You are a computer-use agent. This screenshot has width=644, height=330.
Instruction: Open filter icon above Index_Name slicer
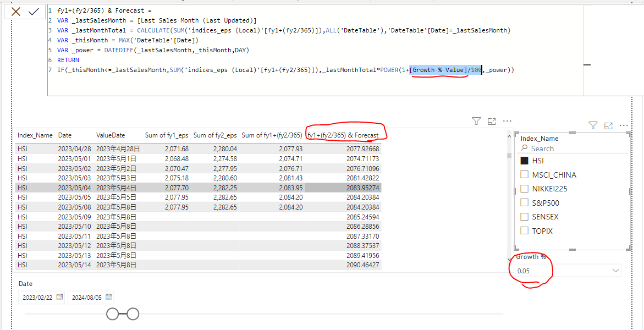point(593,125)
